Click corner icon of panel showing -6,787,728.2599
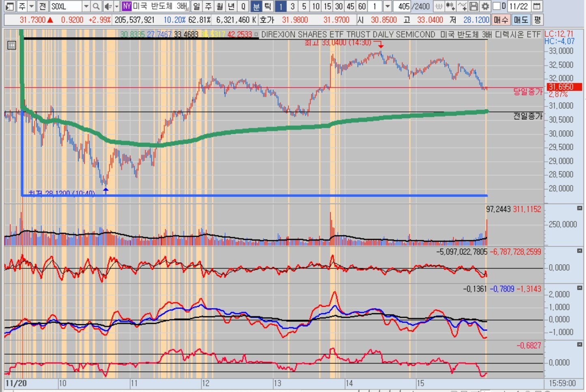Image resolution: width=586 pixels, height=392 pixels. coord(580,251)
